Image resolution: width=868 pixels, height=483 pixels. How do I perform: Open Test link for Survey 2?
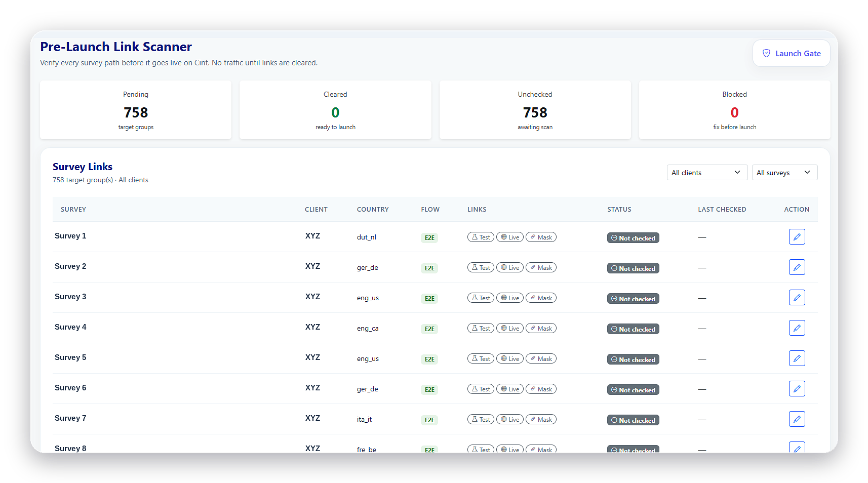(481, 267)
